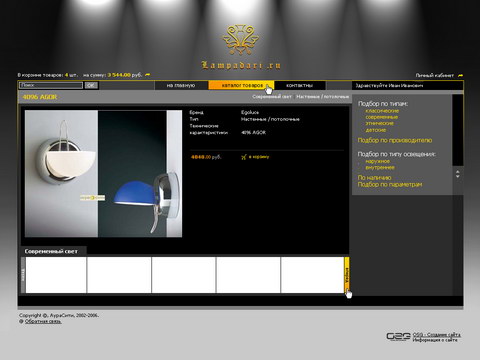The image size is (480, 360).
Task: Click the yellow forward strip of thumbnail carousel
Action: [347, 275]
